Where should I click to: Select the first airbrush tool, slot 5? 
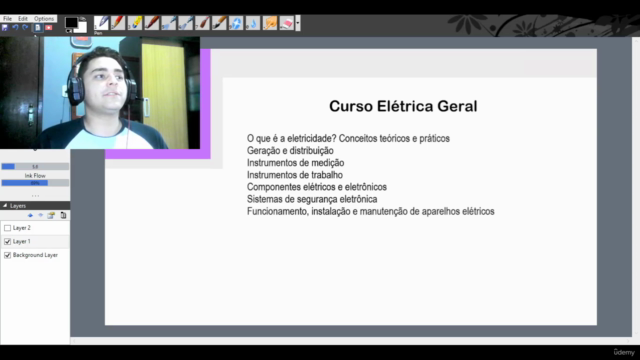[x=169, y=23]
